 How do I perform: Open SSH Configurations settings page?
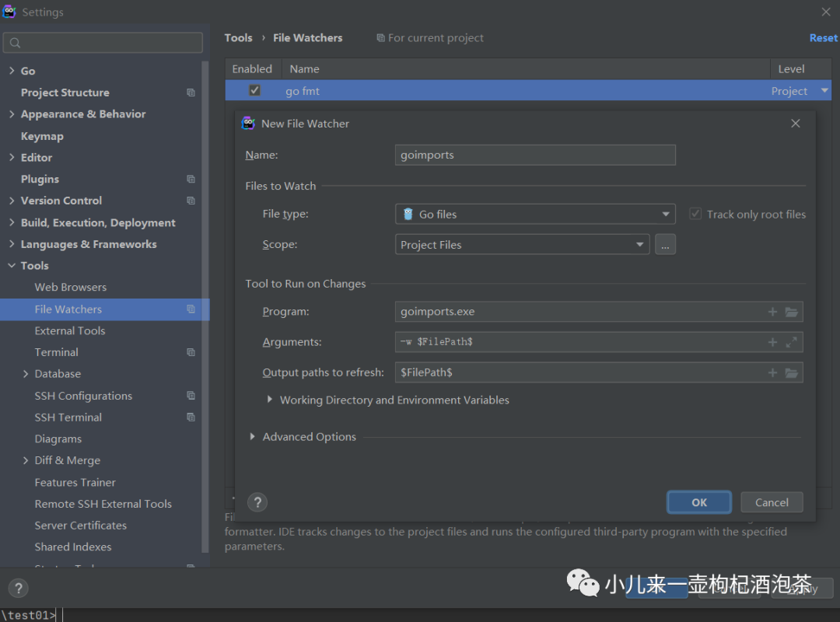click(83, 396)
